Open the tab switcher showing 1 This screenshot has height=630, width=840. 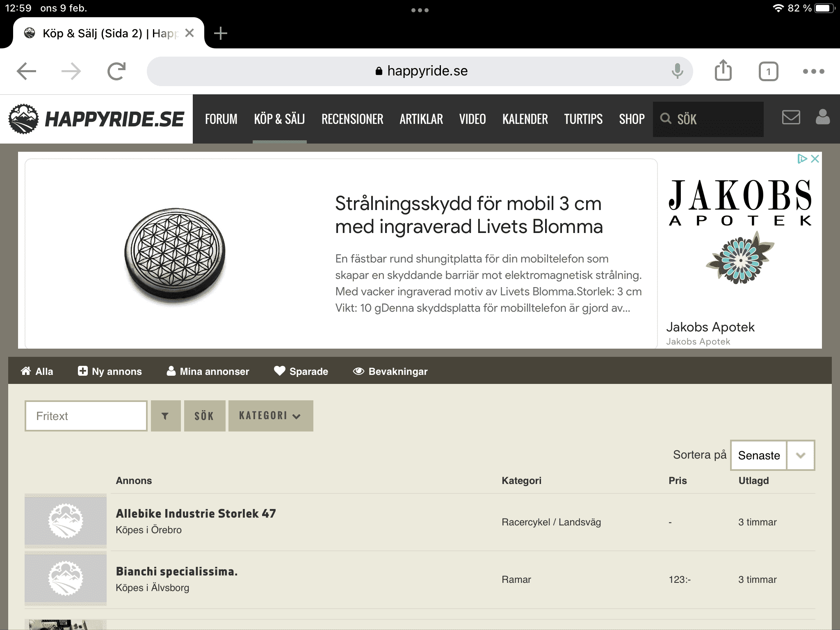[x=768, y=72]
